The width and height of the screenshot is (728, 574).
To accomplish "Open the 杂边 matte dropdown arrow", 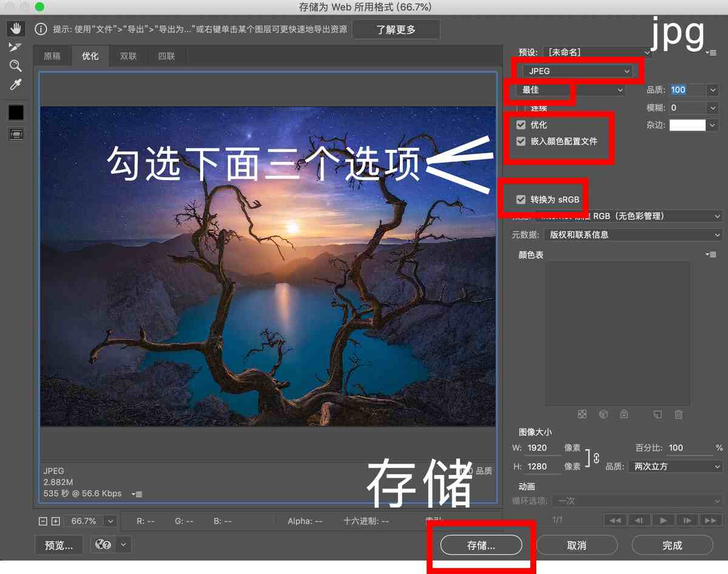I will pyautogui.click(x=713, y=125).
